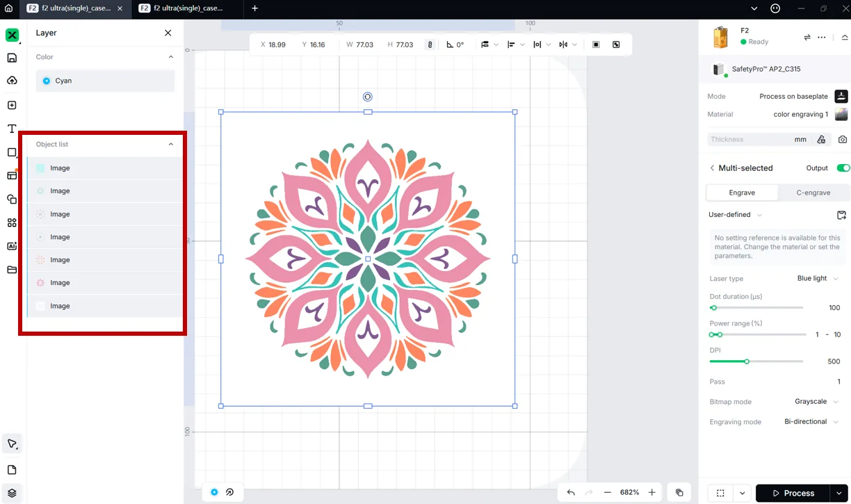The width and height of the screenshot is (851, 504).
Task: Open the apps grid tool
Action: click(12, 222)
